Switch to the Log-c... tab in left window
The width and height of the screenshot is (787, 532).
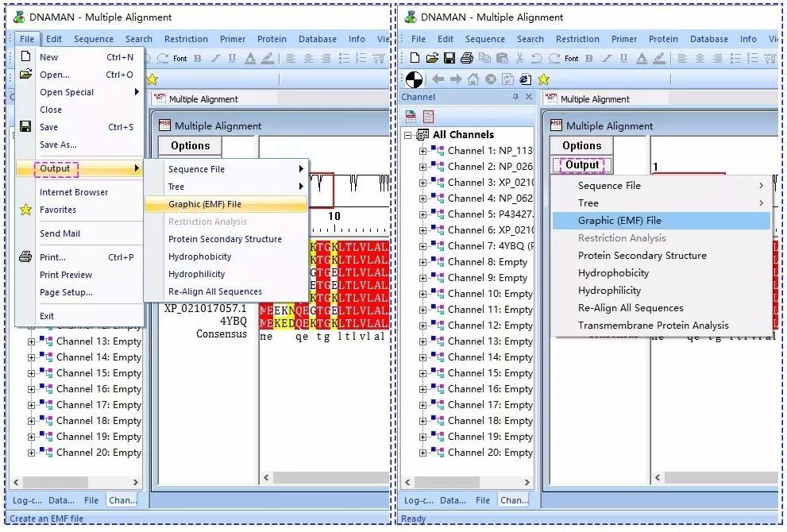[27, 500]
